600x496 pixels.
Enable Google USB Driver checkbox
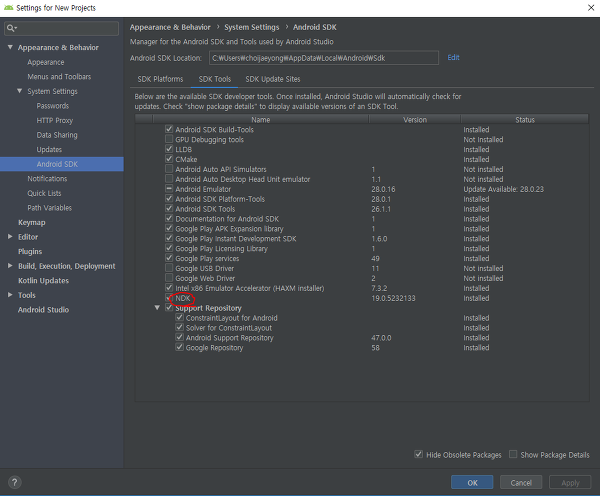[x=169, y=268]
